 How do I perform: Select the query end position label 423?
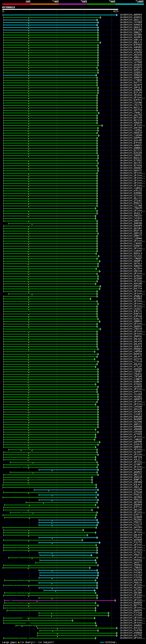click(115, 11)
